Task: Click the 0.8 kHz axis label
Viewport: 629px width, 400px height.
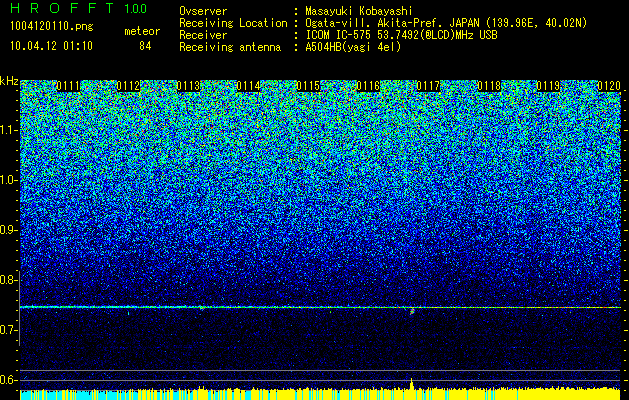Action: 8,280
